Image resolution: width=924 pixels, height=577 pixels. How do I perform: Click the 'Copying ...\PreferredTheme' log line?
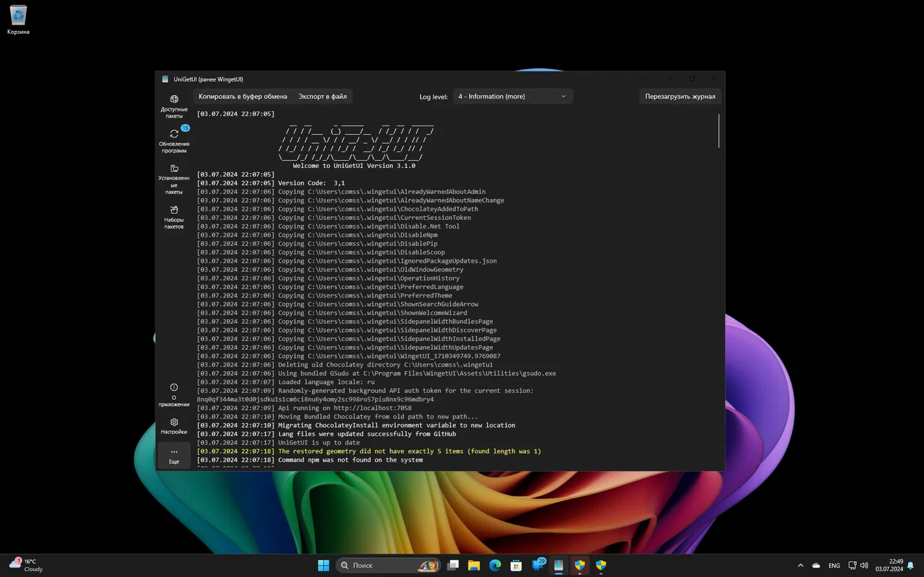click(x=325, y=295)
